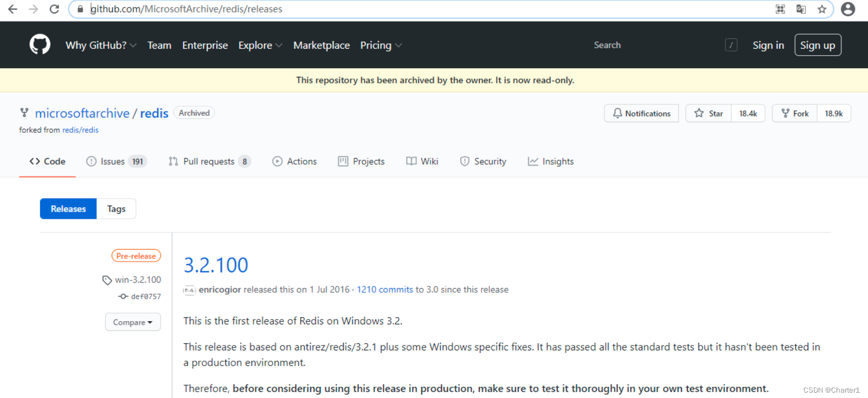Click the 18.4k stargazers count
Screen dimensions: 868x398
pos(748,113)
